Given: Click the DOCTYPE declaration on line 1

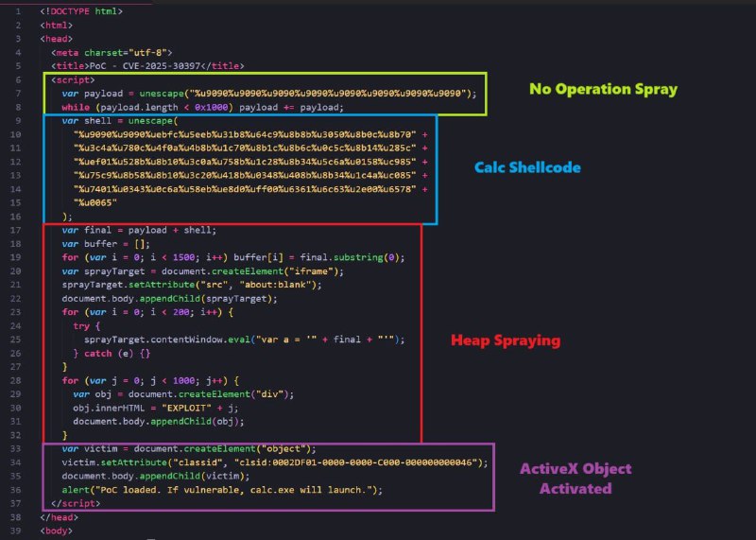Looking at the screenshot, I should (81, 11).
